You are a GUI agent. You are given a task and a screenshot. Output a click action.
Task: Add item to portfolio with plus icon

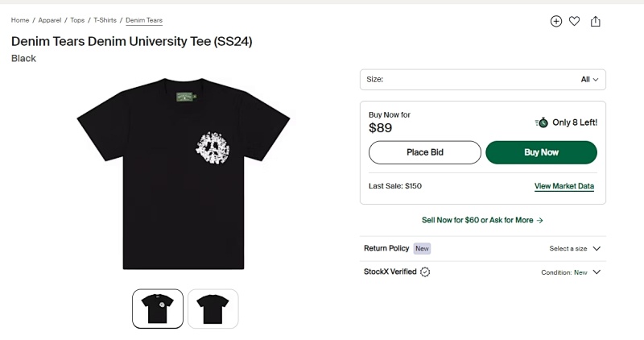555,22
